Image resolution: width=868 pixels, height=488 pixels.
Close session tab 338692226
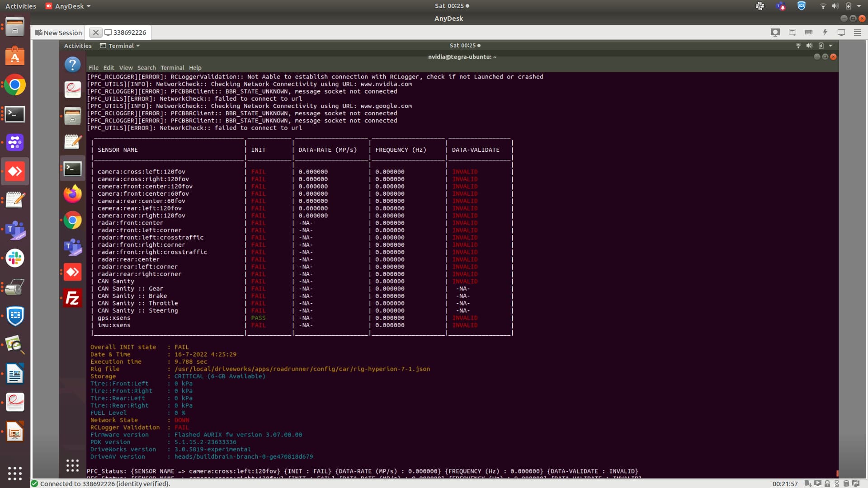pos(95,33)
